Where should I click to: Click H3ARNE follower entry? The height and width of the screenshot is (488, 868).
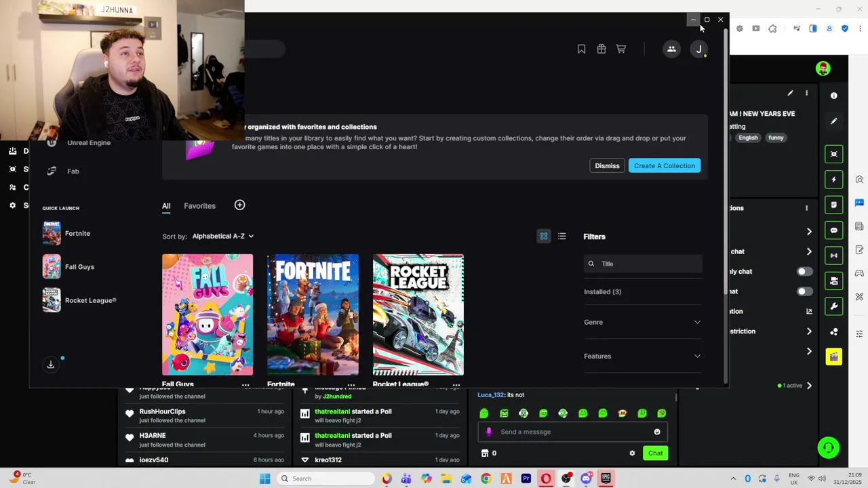coord(204,440)
